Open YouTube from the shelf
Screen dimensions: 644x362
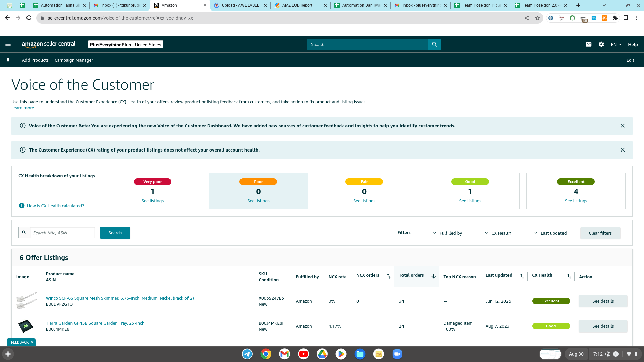tap(304, 354)
